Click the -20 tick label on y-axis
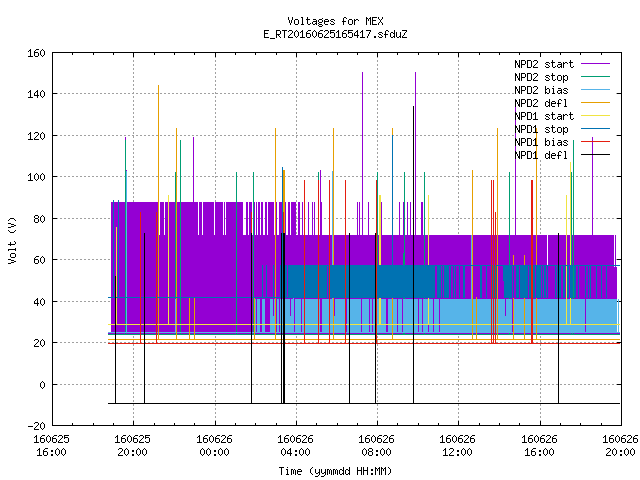Viewport: 640px width, 480px height. coord(36,426)
